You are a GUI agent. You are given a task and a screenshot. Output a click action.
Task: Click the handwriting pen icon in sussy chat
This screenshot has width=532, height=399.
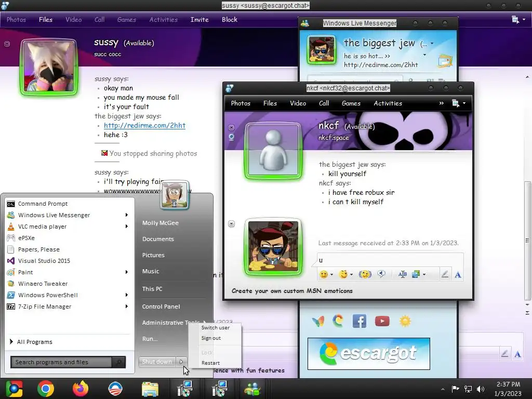pos(504,354)
